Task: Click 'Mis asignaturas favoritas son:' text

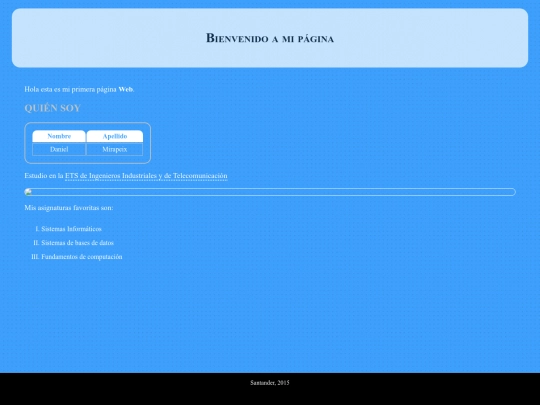Action: coord(69,208)
